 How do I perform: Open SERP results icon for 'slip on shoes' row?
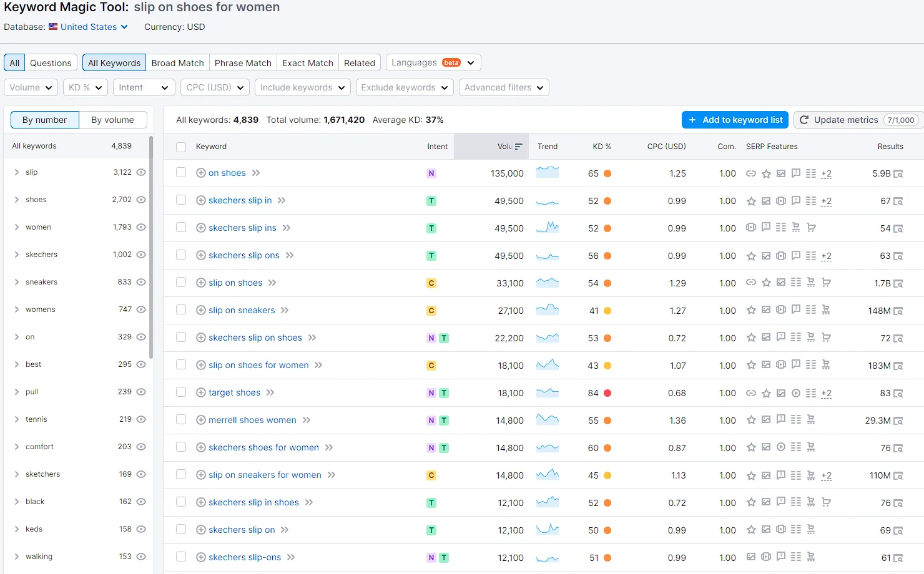coord(898,284)
